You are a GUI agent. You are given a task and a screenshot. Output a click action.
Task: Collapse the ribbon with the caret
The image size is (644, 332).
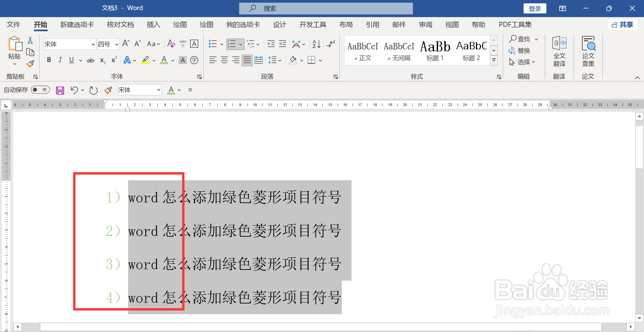[637, 78]
